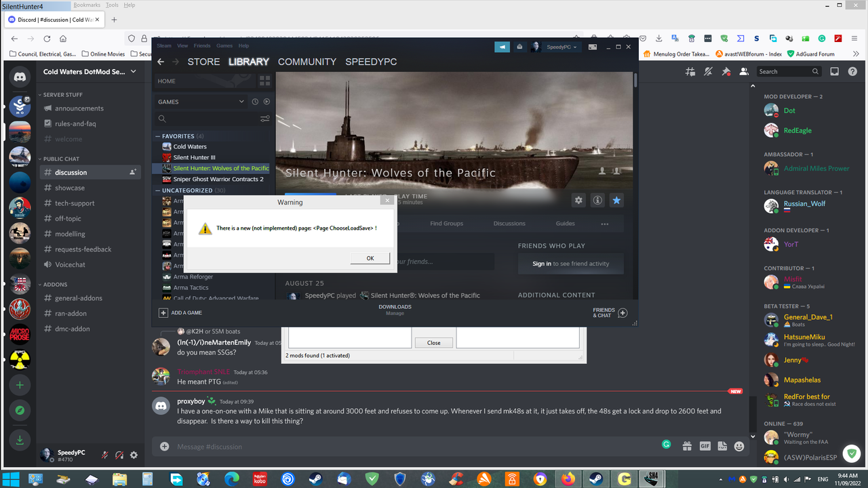Select Arma Tactics in Steam library

click(x=191, y=287)
